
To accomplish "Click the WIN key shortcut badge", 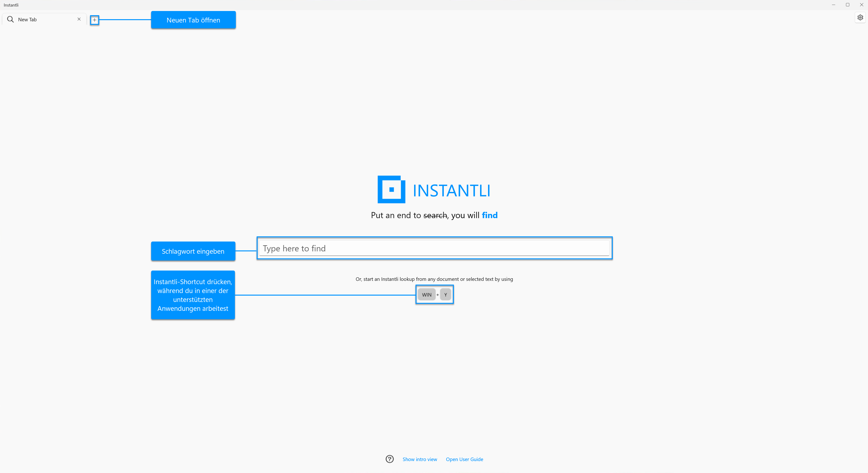I will point(427,294).
